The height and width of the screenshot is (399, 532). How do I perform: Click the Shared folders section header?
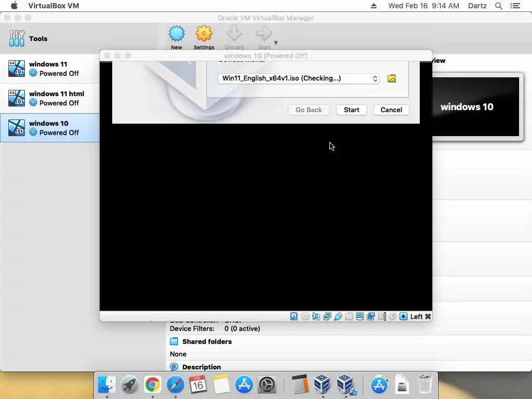tap(207, 341)
